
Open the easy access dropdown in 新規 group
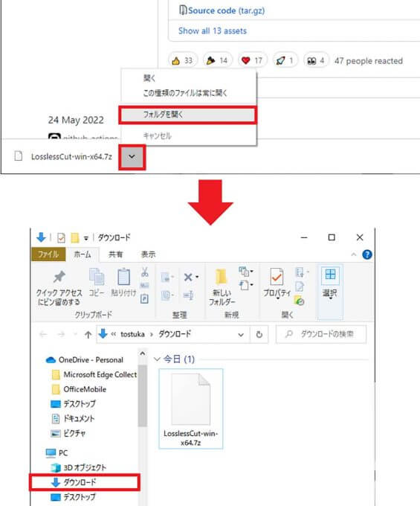pyautogui.click(x=246, y=285)
